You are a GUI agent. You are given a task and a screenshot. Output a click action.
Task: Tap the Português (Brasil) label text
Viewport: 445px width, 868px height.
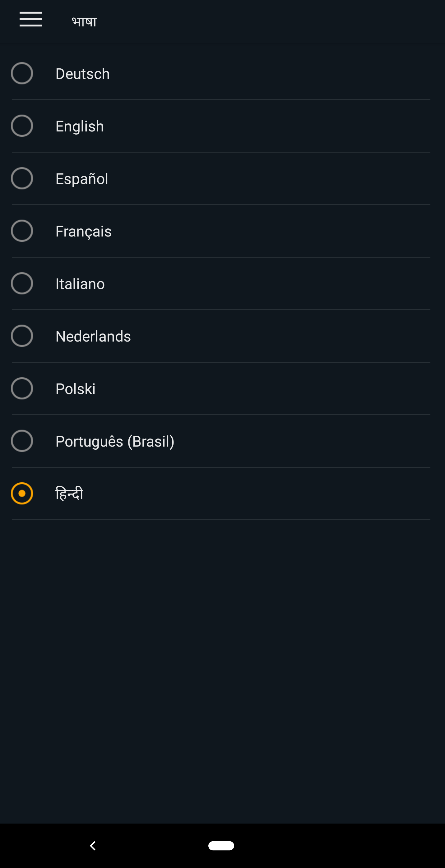(x=115, y=441)
